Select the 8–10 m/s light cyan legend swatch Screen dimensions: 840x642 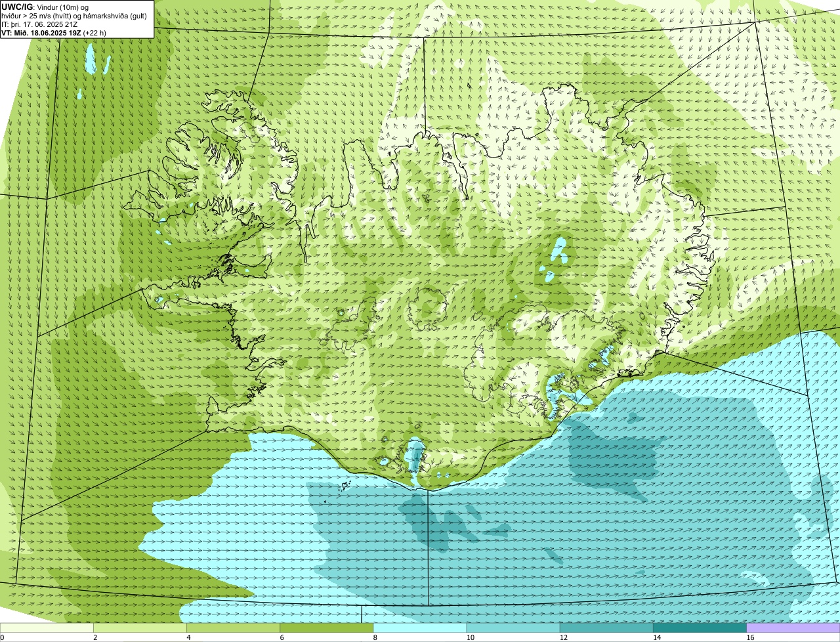(420, 628)
